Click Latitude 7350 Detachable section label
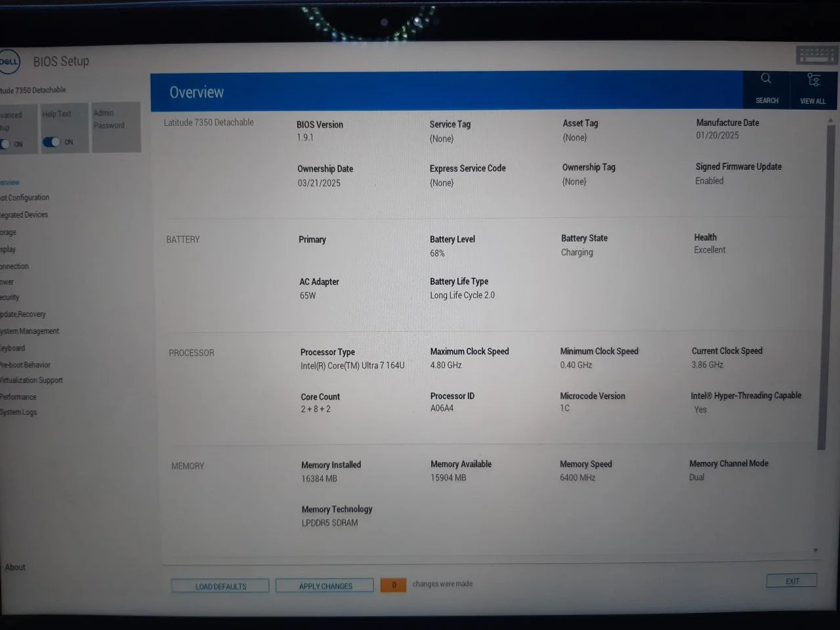The height and width of the screenshot is (630, 840). 209,123
